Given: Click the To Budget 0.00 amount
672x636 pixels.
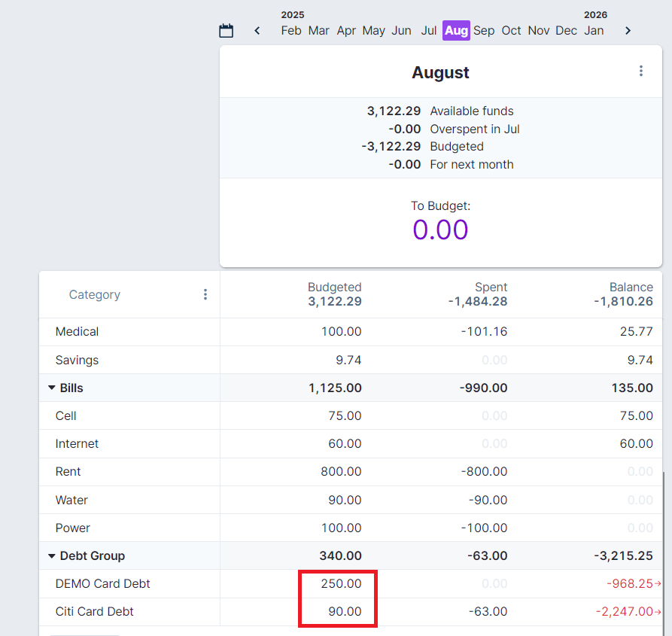Looking at the screenshot, I should [x=440, y=230].
